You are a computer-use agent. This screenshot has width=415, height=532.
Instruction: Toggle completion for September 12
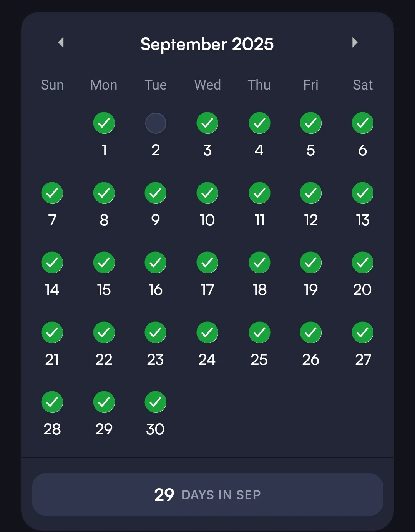311,193
